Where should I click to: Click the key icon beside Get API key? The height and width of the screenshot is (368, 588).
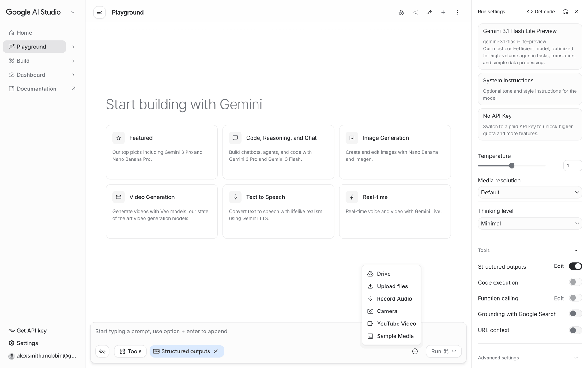coord(12,331)
